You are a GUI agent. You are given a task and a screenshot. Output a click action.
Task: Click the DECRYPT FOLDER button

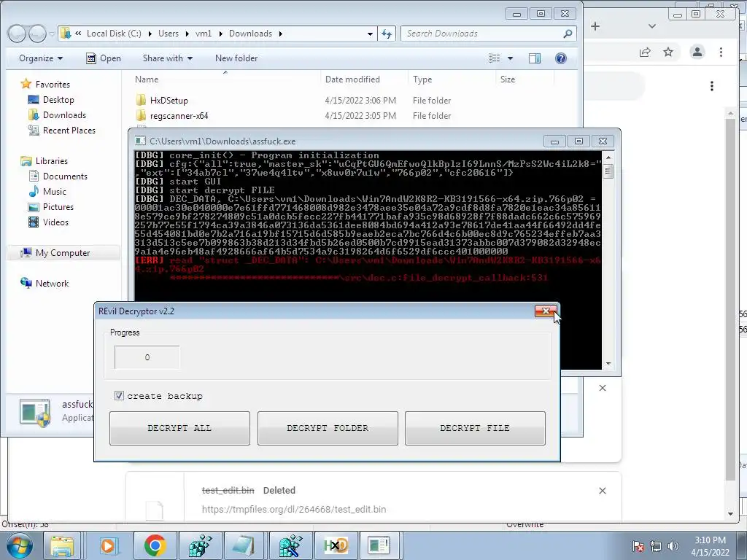coord(328,428)
